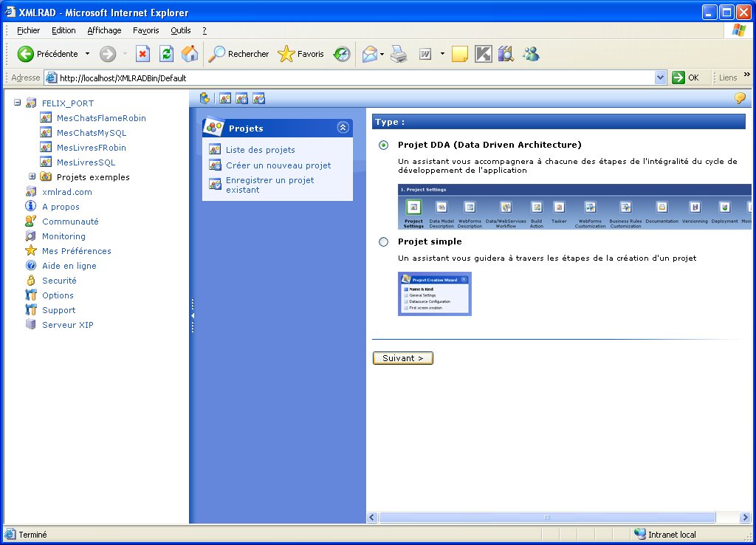Click the yellow help bubble icon
The image size is (756, 545).
(x=740, y=98)
